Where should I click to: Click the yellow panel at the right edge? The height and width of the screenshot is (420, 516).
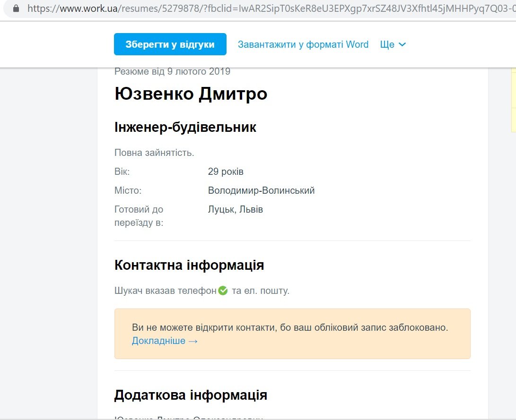point(513,99)
